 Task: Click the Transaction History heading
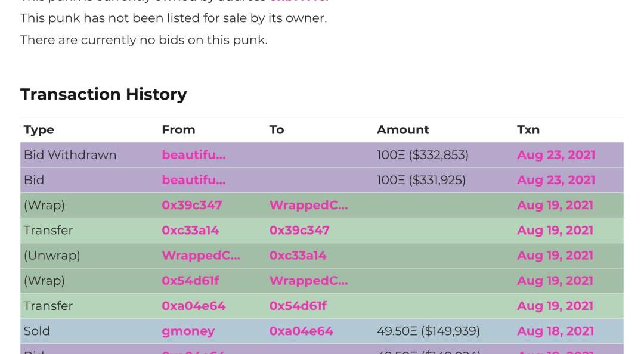pyautogui.click(x=104, y=94)
